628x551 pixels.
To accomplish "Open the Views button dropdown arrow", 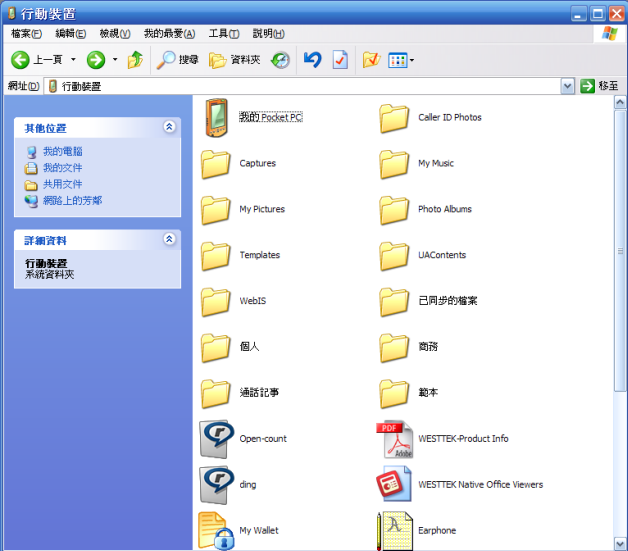I will pos(412,60).
